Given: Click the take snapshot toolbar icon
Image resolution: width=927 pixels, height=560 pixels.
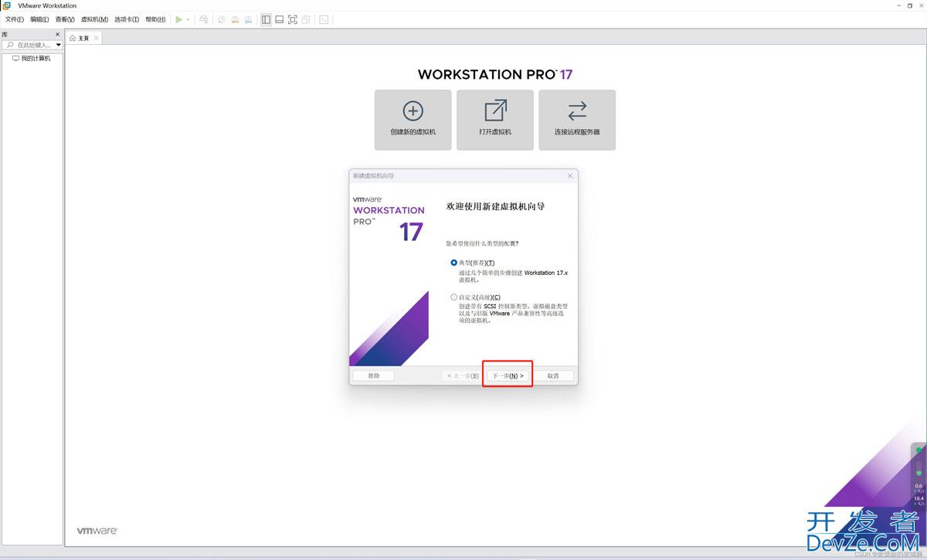Looking at the screenshot, I should [221, 19].
